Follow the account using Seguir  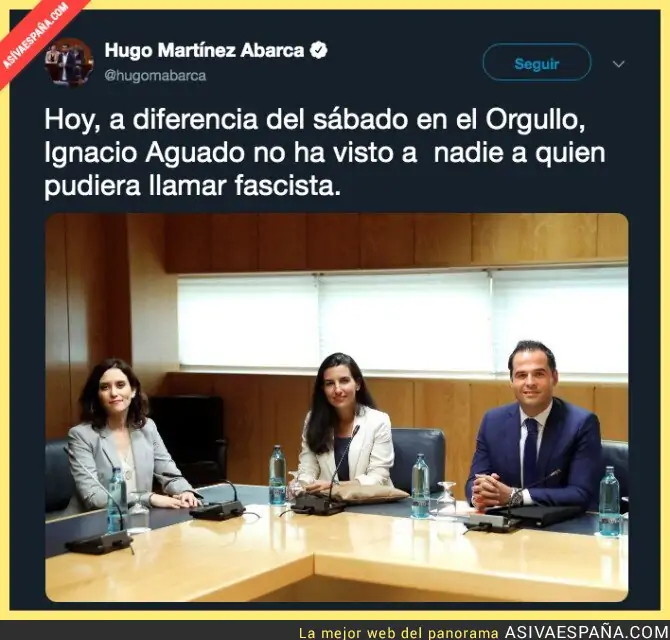point(537,62)
